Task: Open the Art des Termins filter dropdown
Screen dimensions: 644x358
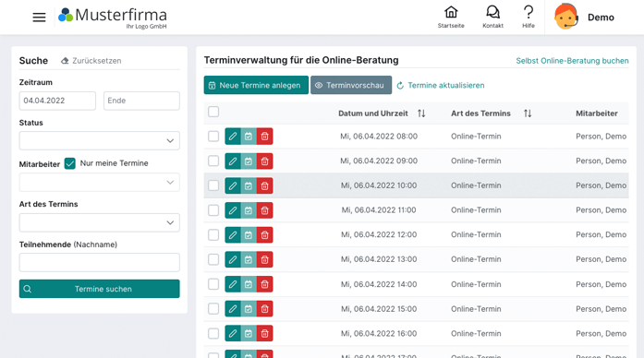Action: coord(100,222)
